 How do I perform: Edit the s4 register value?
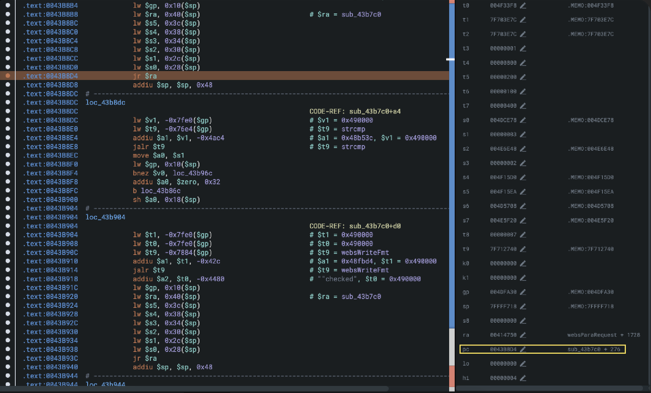pyautogui.click(x=523, y=177)
